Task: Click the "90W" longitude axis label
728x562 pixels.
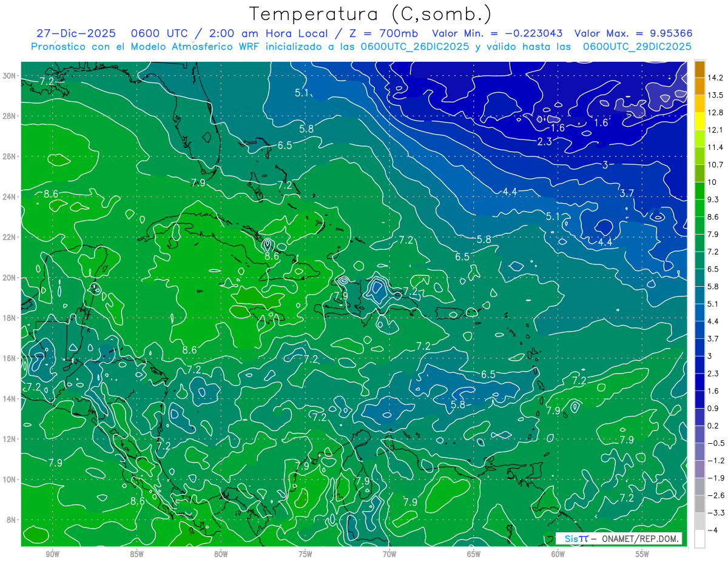Action: [x=52, y=554]
